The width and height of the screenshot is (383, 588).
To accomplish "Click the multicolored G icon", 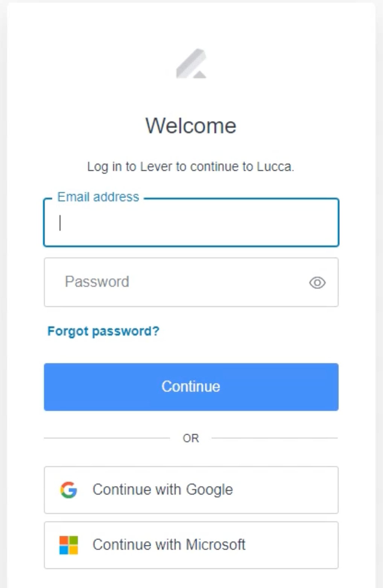I will tap(68, 489).
